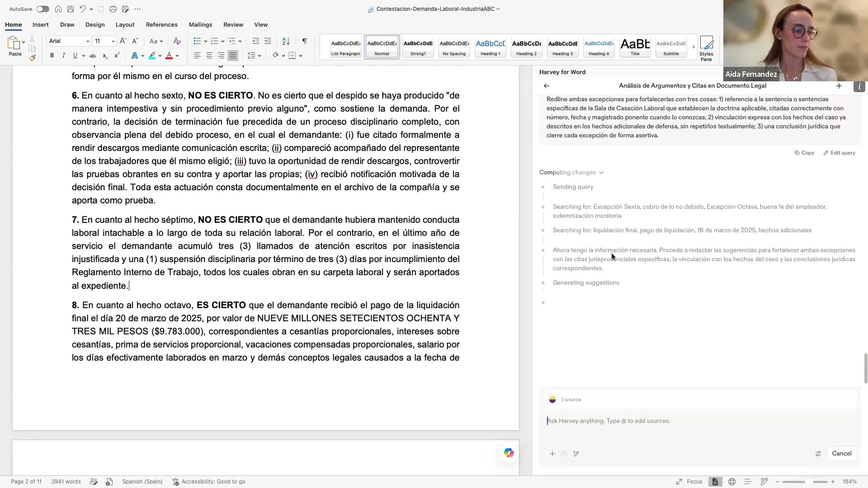Toggle bold formatting
This screenshot has width=868, height=488.
coord(52,56)
